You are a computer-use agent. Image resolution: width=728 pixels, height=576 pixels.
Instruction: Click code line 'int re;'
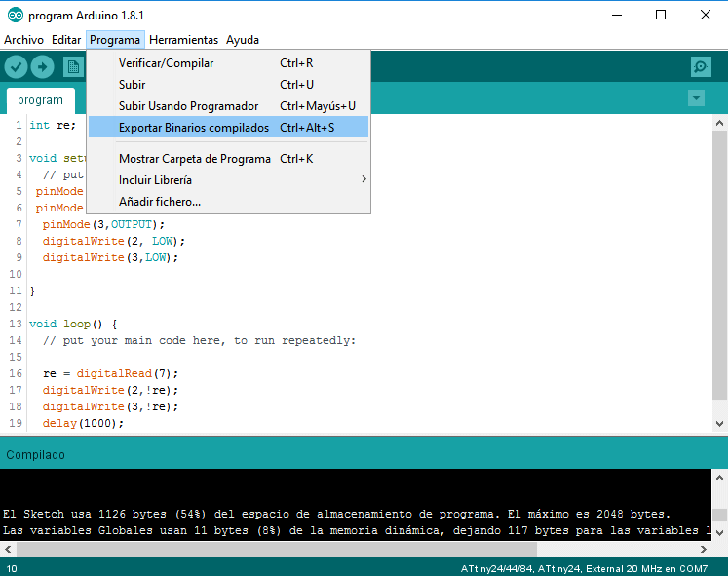53,125
